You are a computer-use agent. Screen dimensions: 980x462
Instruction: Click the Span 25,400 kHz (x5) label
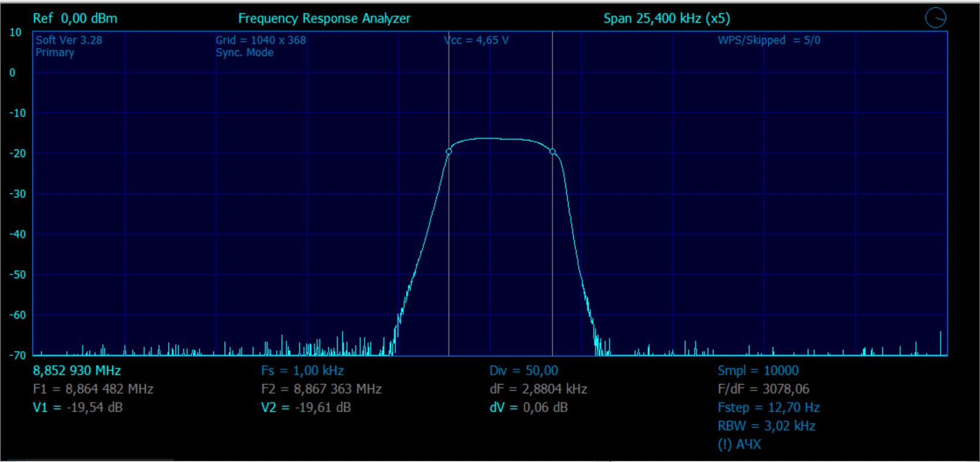[666, 19]
